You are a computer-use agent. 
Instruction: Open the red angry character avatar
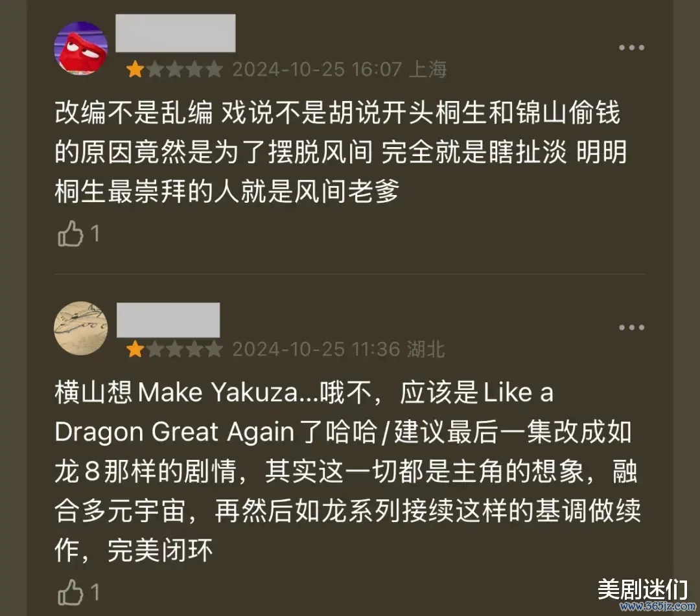pos(81,48)
